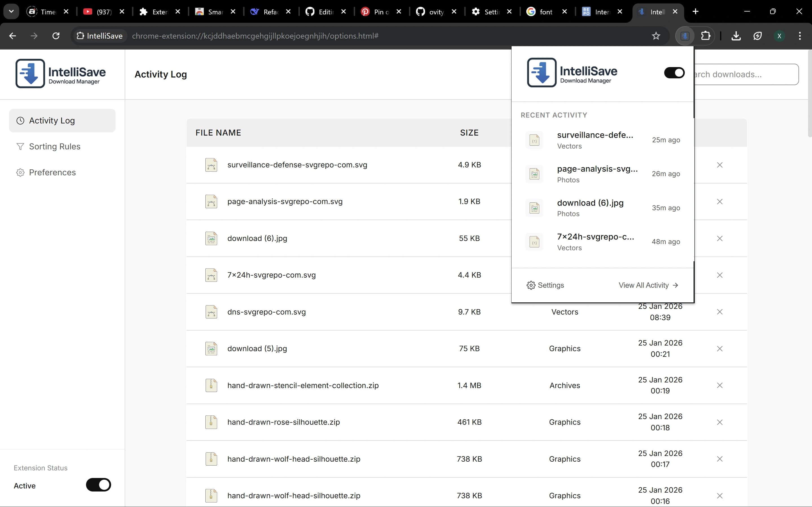The image size is (812, 507).
Task: Click the 1.4 MB size cell
Action: coord(469,385)
